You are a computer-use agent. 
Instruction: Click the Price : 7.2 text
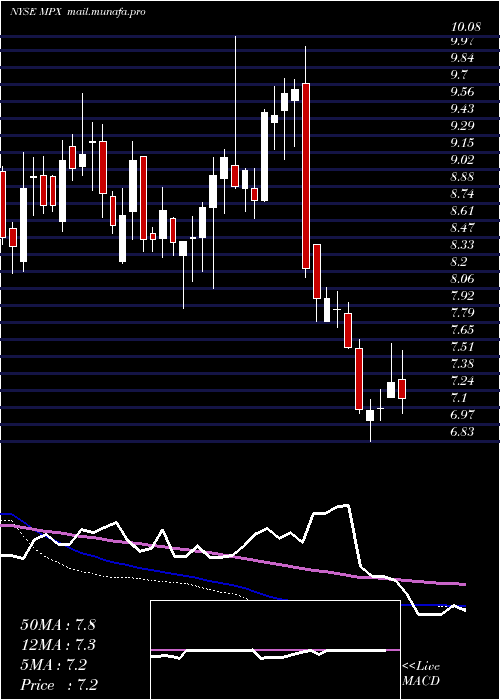(59, 685)
